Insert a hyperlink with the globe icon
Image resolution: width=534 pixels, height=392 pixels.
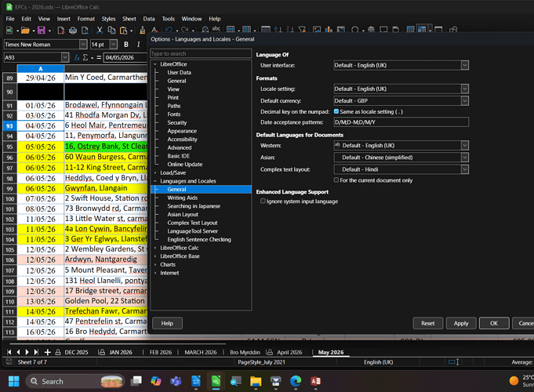pos(371,30)
